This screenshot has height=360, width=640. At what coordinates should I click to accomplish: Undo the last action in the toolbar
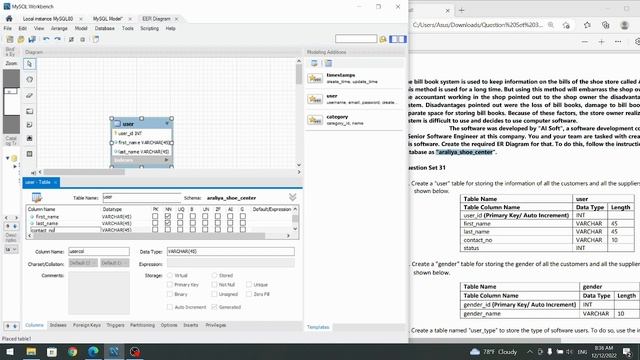tap(46, 39)
